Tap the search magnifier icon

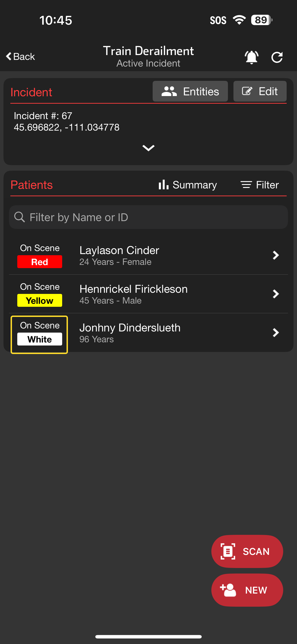pos(20,217)
